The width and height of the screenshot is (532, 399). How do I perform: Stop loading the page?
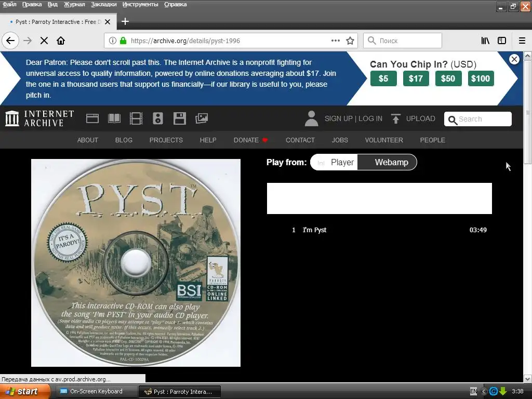[x=44, y=41]
